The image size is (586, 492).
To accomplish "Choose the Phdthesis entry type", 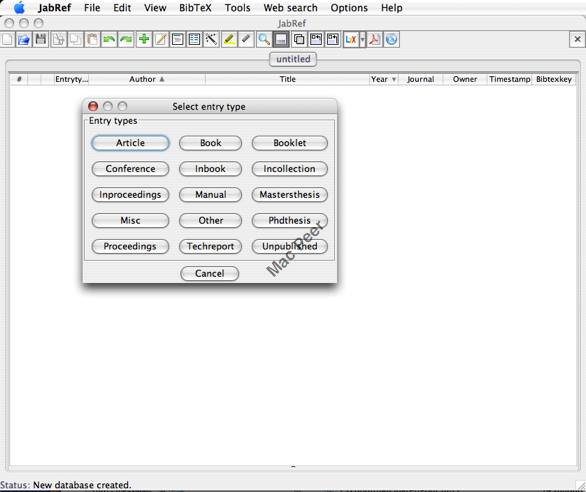I will tap(290, 220).
